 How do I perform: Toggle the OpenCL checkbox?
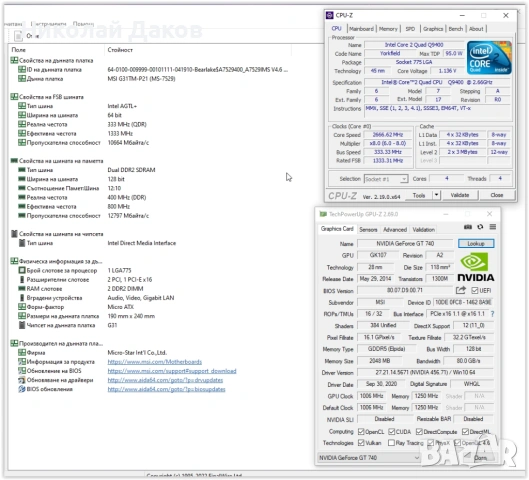pos(361,431)
